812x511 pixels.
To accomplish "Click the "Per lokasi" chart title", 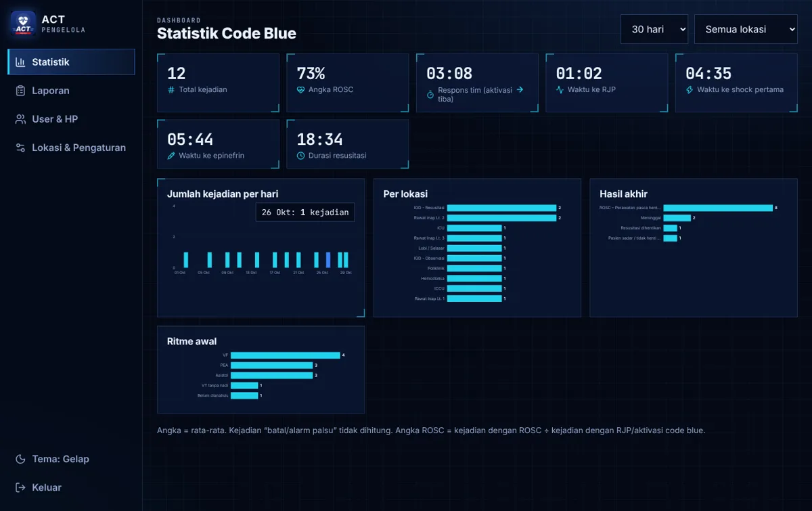I will (405, 194).
